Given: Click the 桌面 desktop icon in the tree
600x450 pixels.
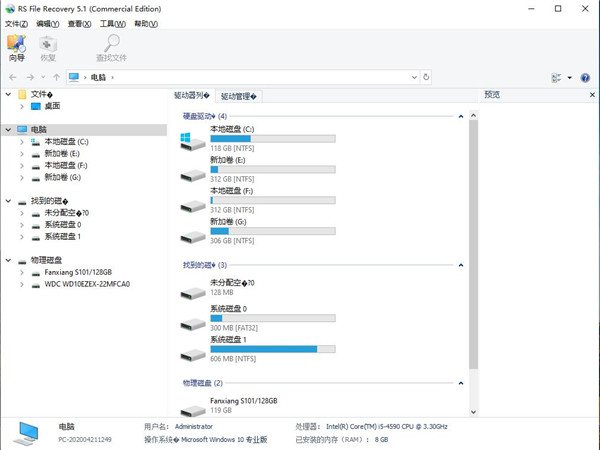Looking at the screenshot, I should [36, 106].
